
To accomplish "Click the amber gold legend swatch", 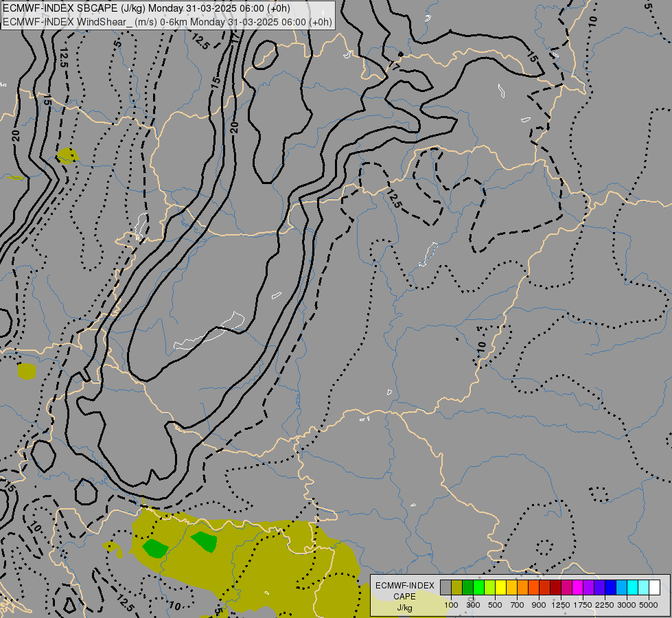I will (511, 587).
